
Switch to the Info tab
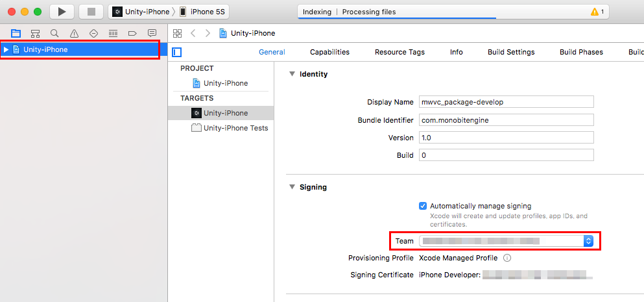point(457,52)
